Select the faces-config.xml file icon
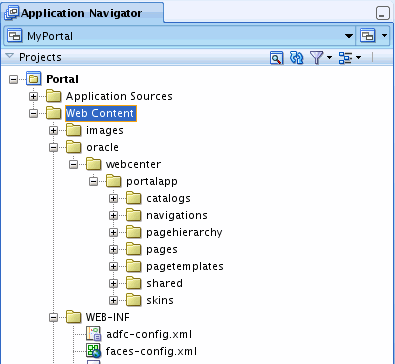The image size is (395, 364). (x=93, y=351)
